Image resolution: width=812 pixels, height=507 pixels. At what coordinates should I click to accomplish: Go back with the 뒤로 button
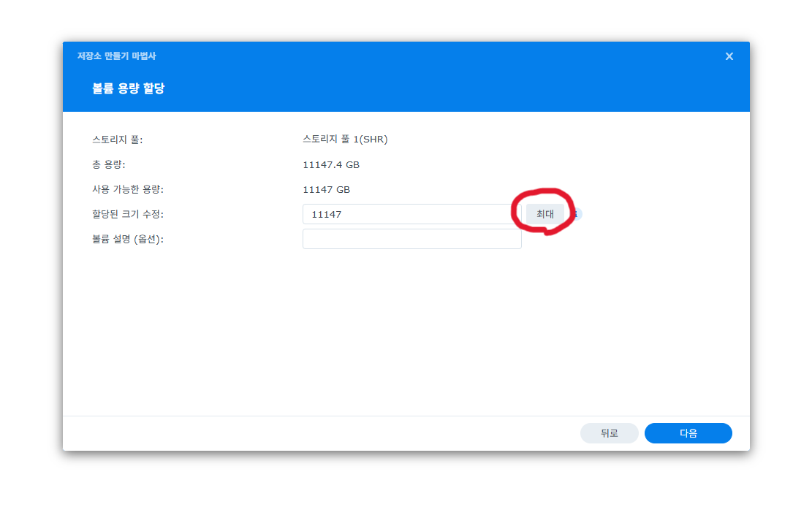[609, 433]
